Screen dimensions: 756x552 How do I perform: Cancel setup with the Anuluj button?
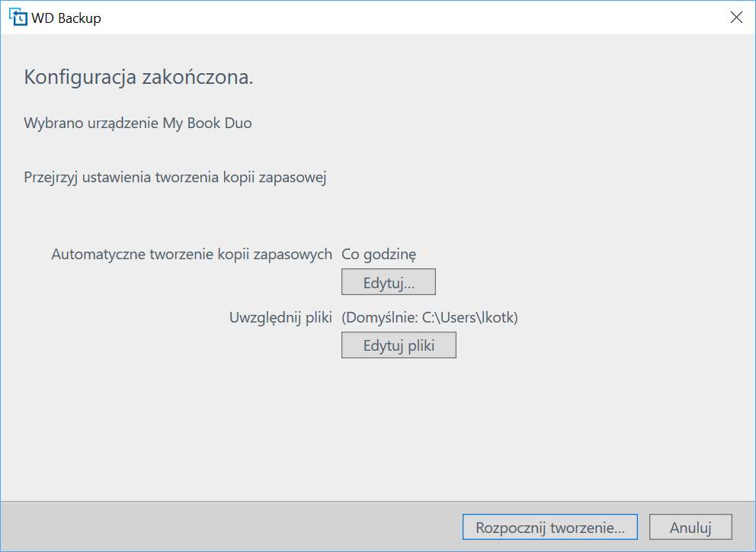pos(690,527)
